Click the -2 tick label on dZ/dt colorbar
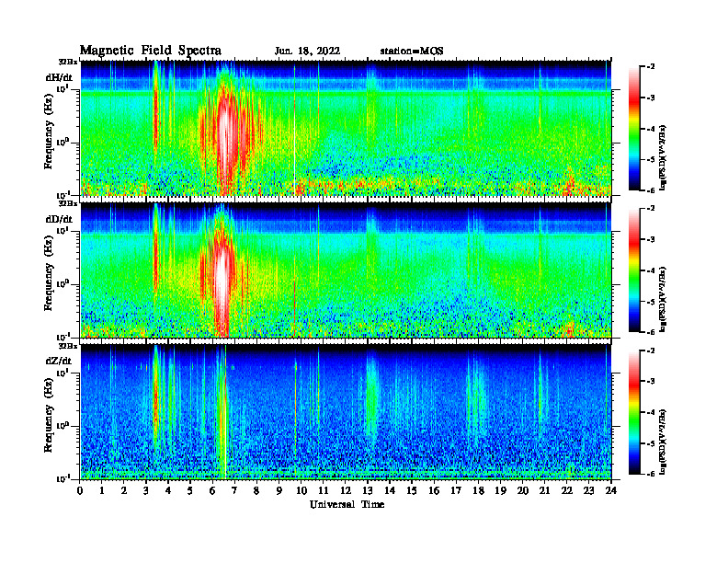Viewport: 728px width, 563px height. tap(651, 350)
